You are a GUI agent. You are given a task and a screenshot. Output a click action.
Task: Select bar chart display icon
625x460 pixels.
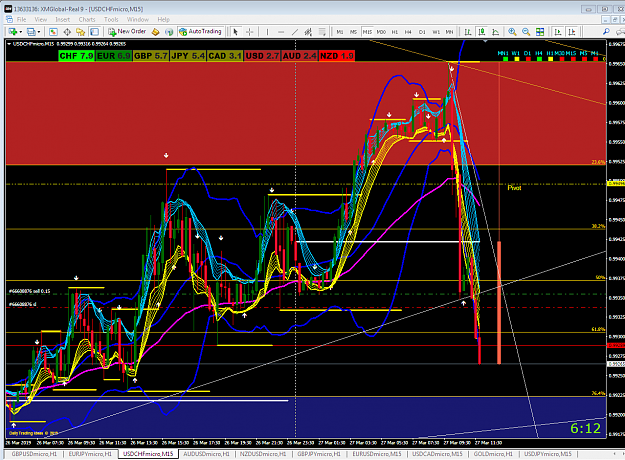coord(468,31)
